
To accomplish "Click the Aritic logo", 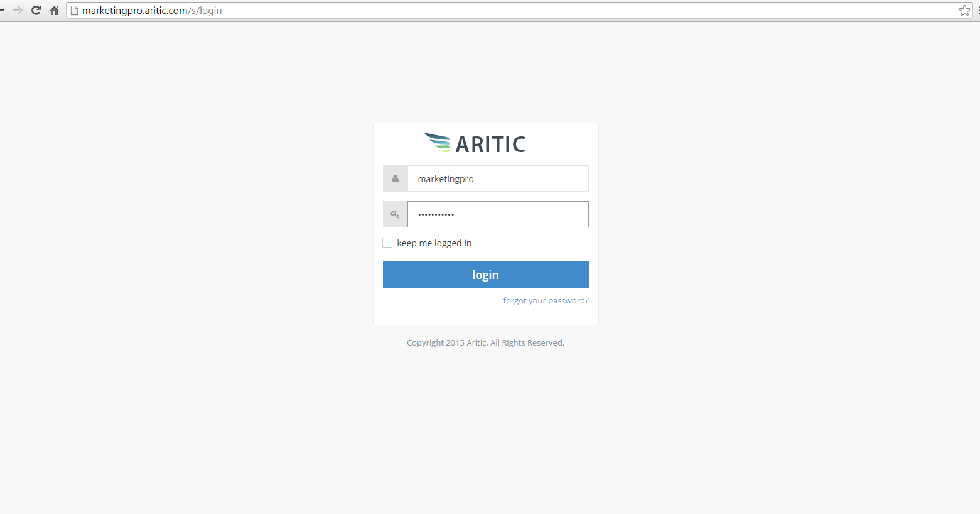I will point(475,144).
